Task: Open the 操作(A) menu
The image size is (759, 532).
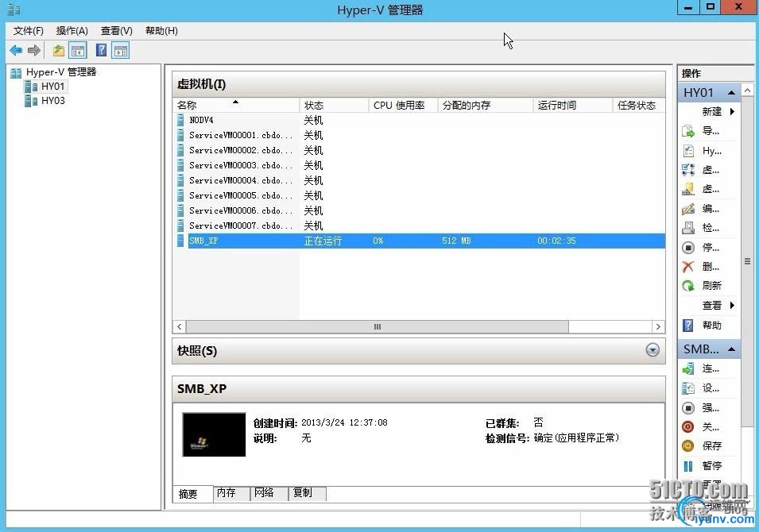Action: [x=72, y=31]
